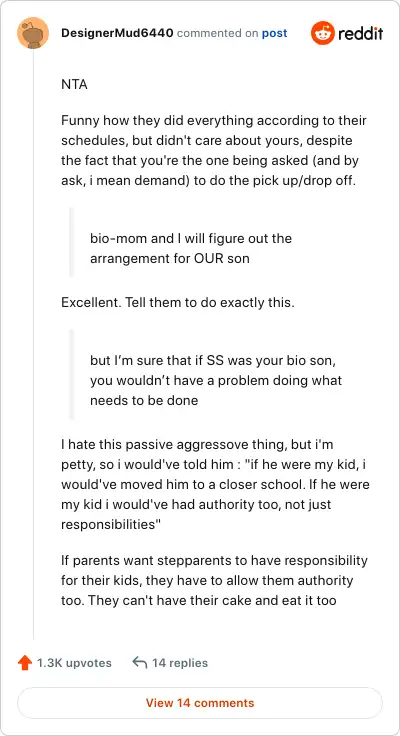This screenshot has height=736, width=400.
Task: Click quote 'bio-mom and I will figure out'
Action: tap(191, 248)
